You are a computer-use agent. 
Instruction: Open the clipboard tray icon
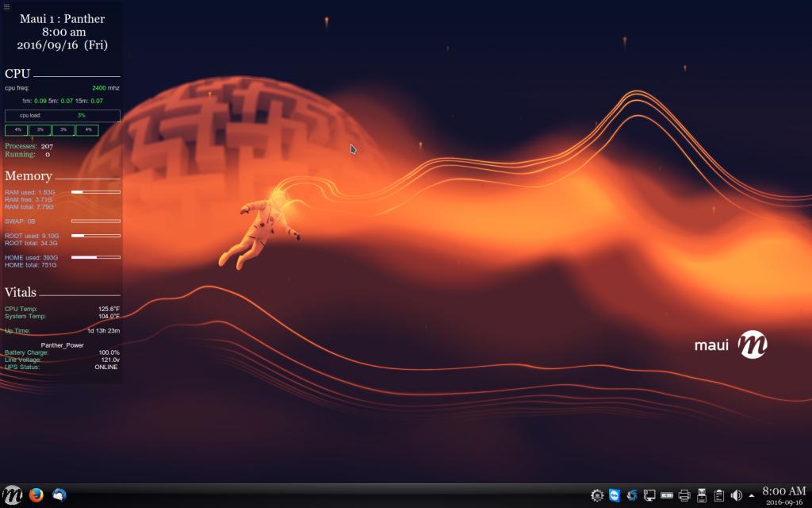(719, 495)
